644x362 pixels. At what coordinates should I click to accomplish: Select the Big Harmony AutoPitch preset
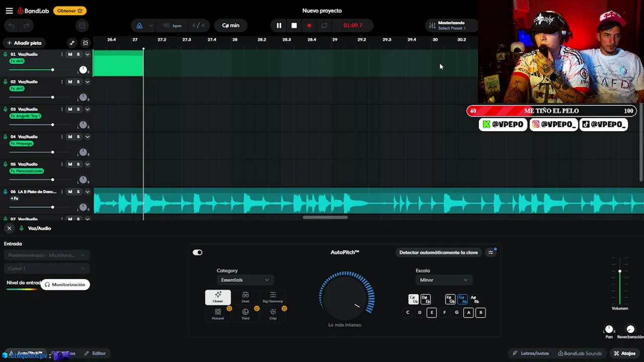(273, 297)
